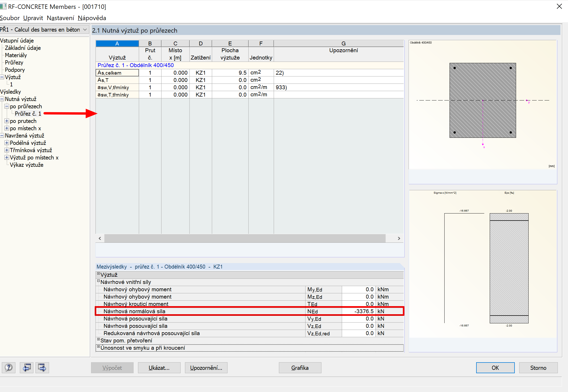
Task: Go to previous window using left arrow icon
Action: 27,368
